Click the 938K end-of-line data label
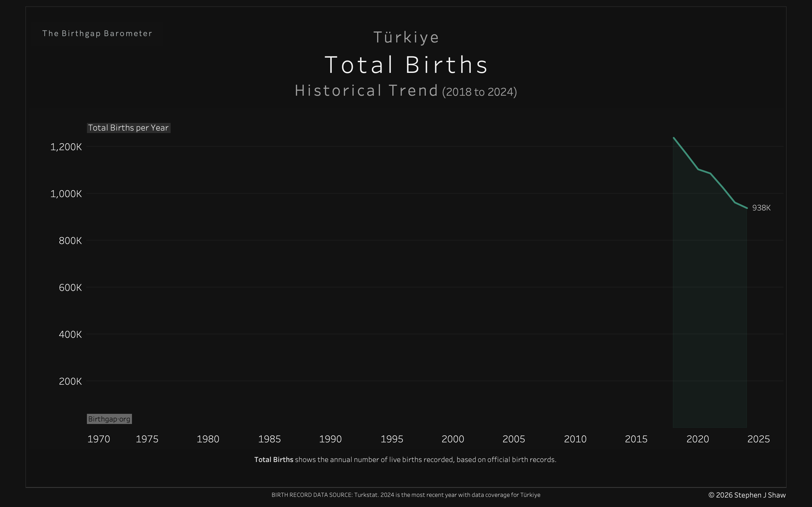The image size is (812, 507). pos(761,208)
